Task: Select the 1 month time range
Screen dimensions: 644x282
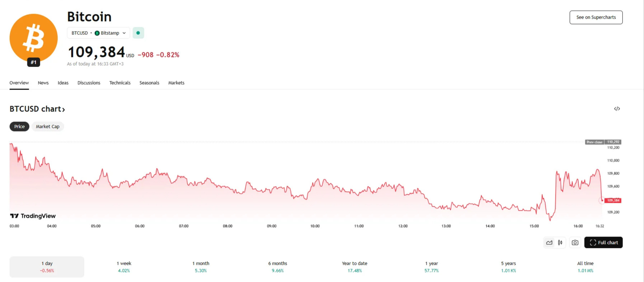Action: pos(201,267)
